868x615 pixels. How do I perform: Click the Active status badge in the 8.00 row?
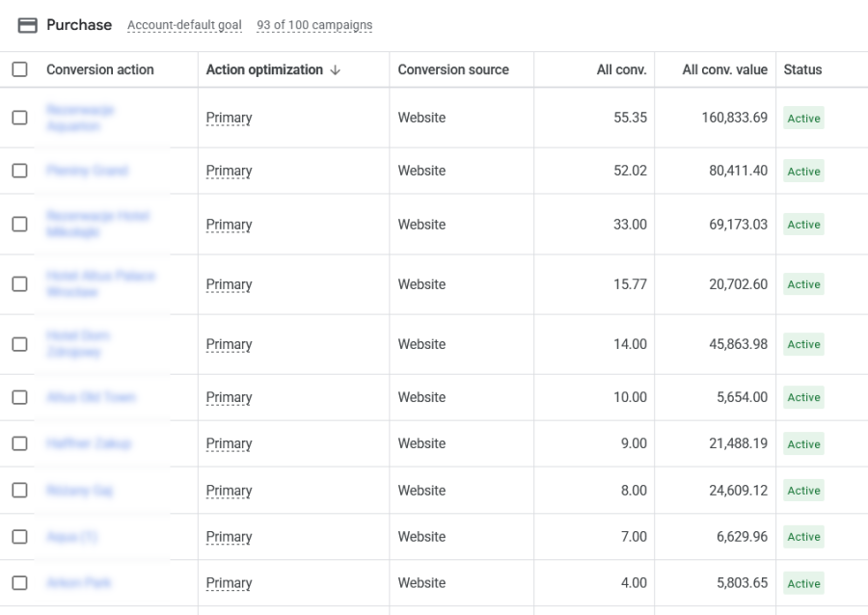point(803,491)
